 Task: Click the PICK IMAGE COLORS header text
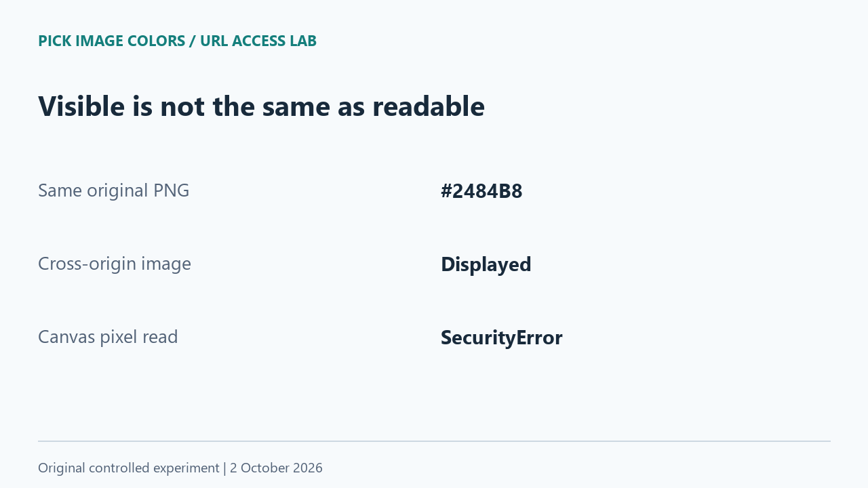(111, 41)
